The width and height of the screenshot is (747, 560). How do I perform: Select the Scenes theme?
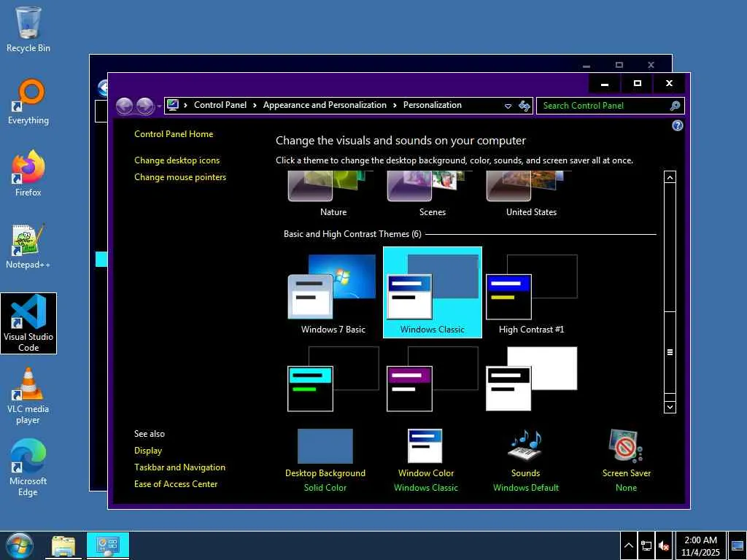point(432,195)
